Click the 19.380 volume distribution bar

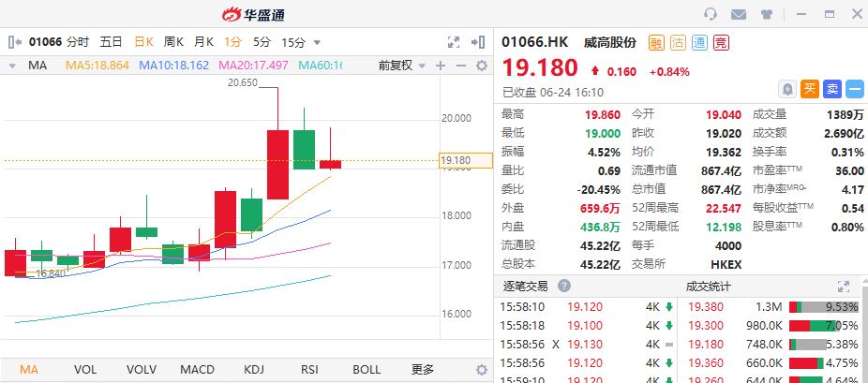click(x=824, y=307)
